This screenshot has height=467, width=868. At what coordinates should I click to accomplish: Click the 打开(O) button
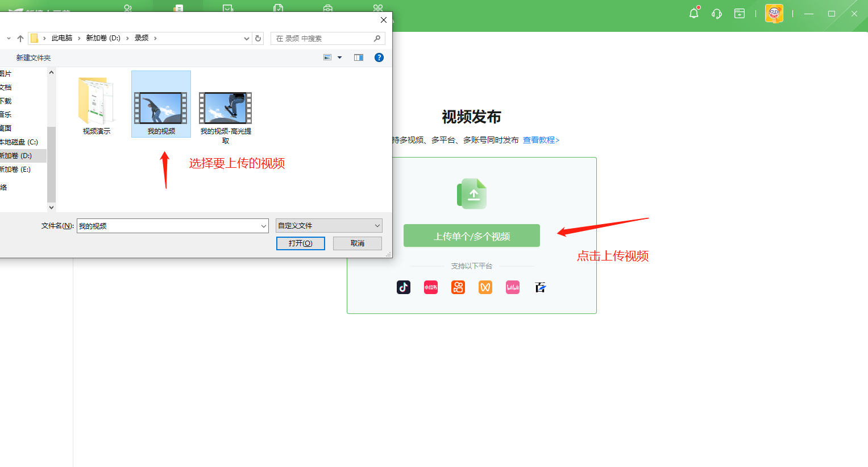(301, 243)
